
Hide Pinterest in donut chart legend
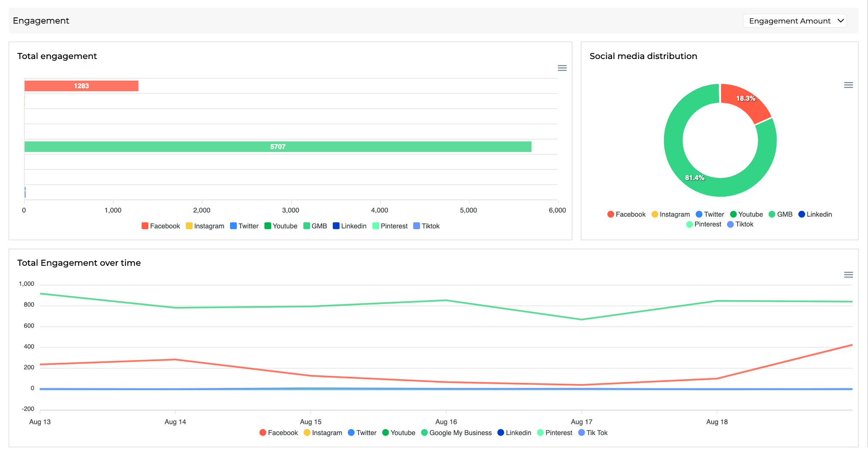tap(704, 225)
